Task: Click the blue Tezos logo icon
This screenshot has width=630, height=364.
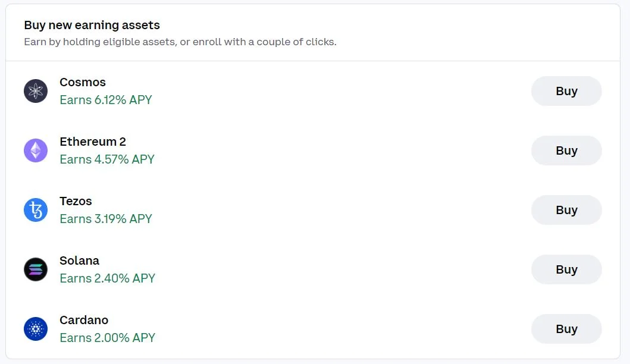Action: click(x=36, y=210)
